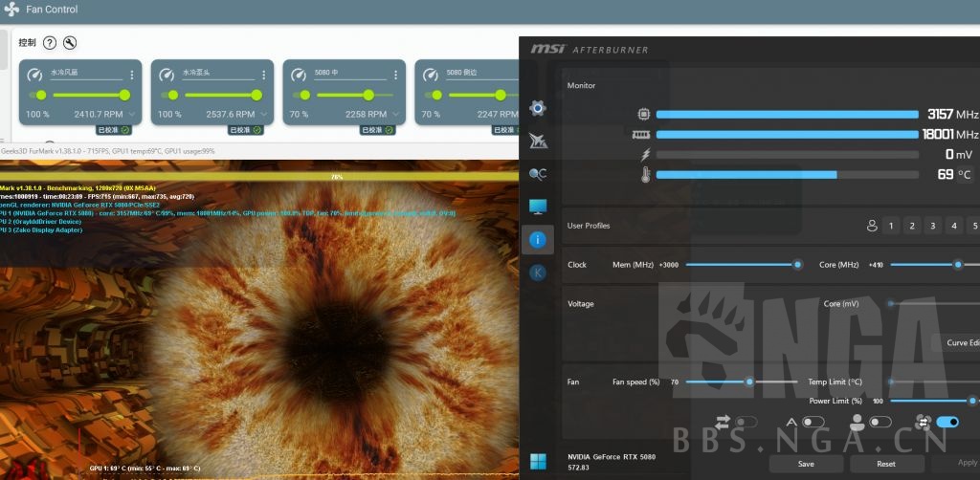Open the hardware monitor screen icon
The image size is (980, 480).
tap(537, 207)
